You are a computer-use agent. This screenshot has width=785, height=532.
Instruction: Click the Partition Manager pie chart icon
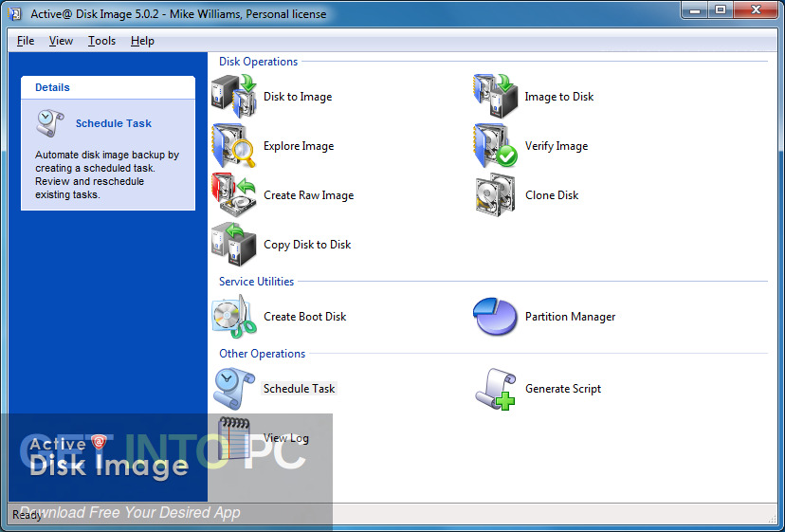pos(495,317)
